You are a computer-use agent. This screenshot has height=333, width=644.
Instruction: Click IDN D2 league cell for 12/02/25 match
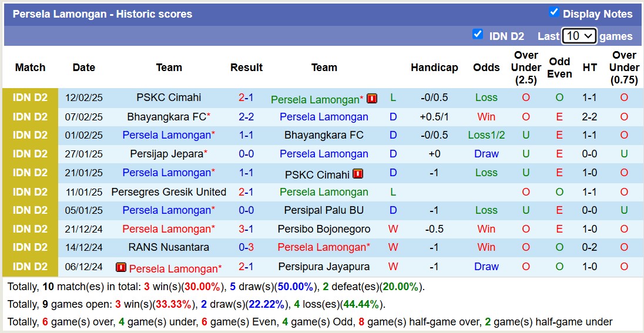point(31,97)
